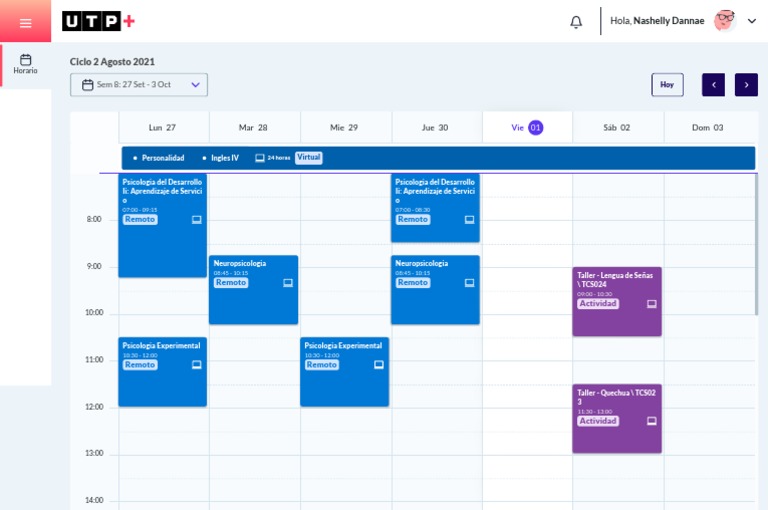Open the Sem 8 week selector dropdown
The height and width of the screenshot is (510, 768).
[139, 85]
